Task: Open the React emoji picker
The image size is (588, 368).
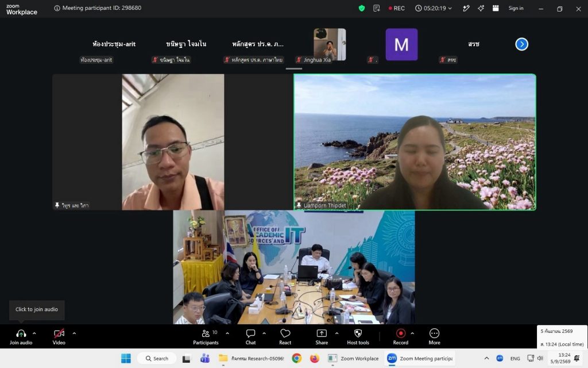Action: (x=285, y=337)
